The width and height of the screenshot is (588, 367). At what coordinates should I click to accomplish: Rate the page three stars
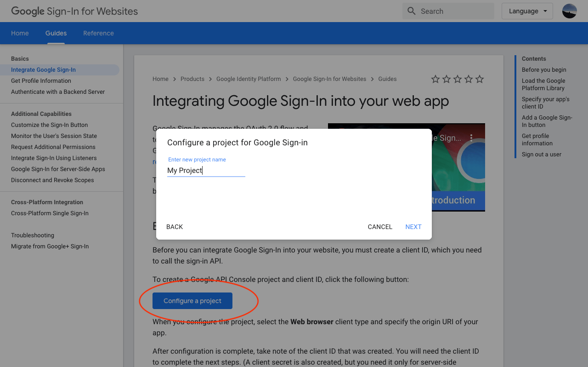click(458, 79)
